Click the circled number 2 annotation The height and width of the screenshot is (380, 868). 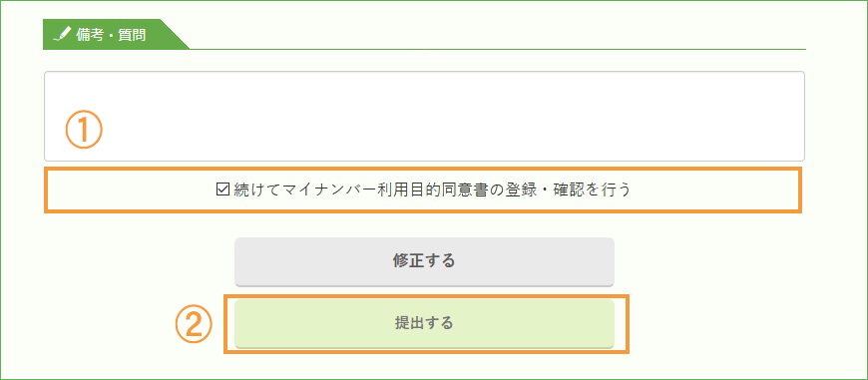[195, 324]
